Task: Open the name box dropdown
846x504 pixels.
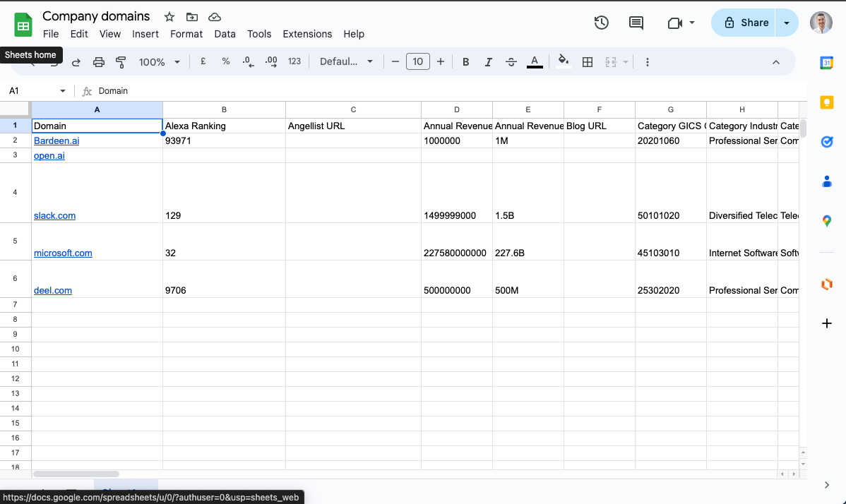Action: coord(63,91)
